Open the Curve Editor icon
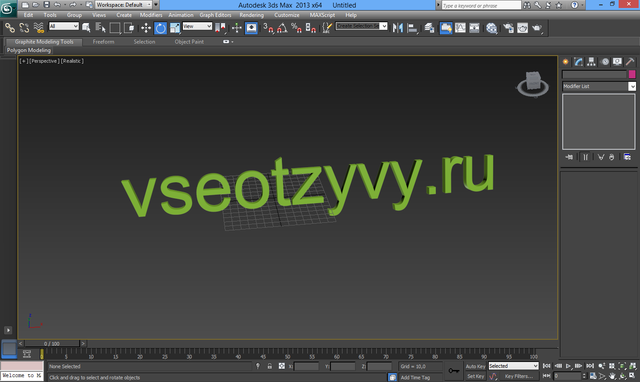This screenshot has height=382, width=640. [x=460, y=28]
